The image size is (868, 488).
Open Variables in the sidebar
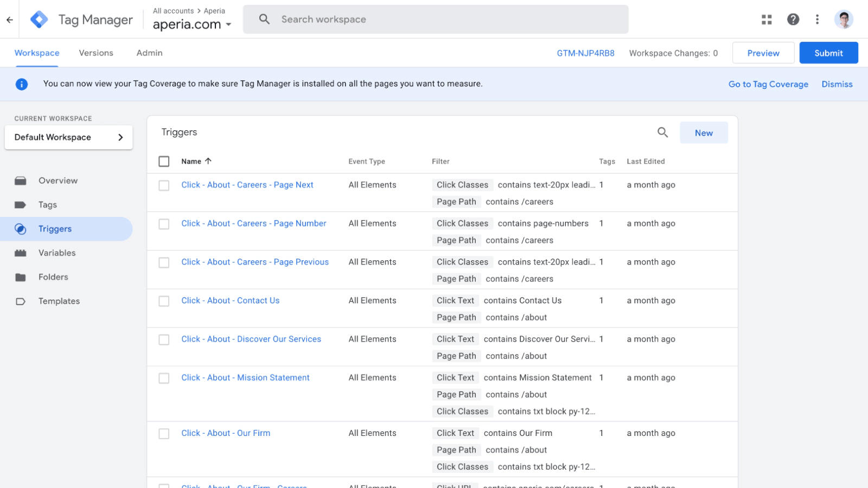[x=57, y=253]
